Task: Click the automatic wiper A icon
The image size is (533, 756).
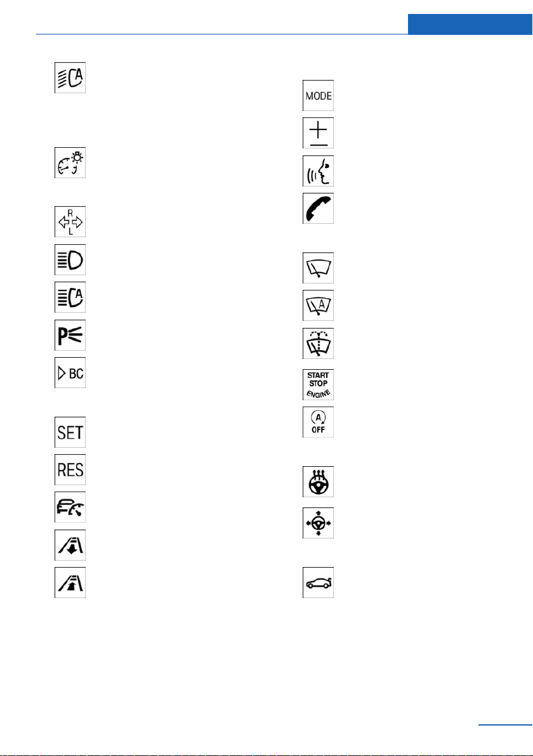Action: (318, 306)
